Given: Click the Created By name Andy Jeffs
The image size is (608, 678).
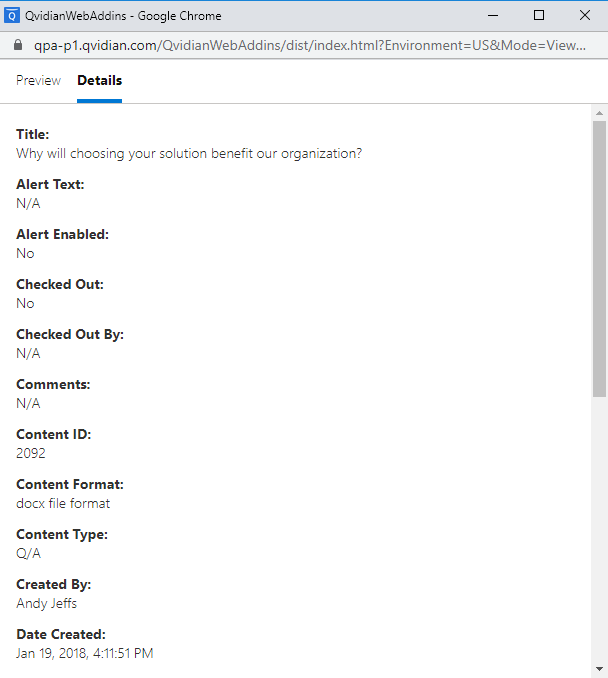Looking at the screenshot, I should click(46, 603).
